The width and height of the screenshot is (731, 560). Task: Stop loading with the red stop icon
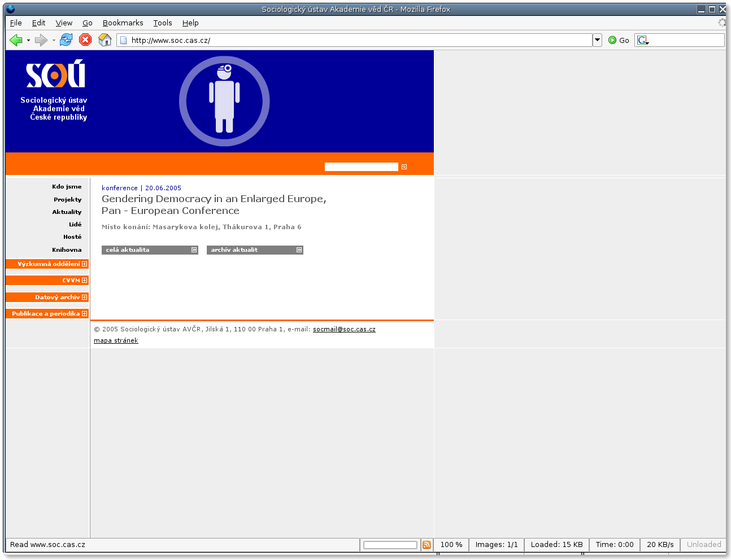coord(85,40)
